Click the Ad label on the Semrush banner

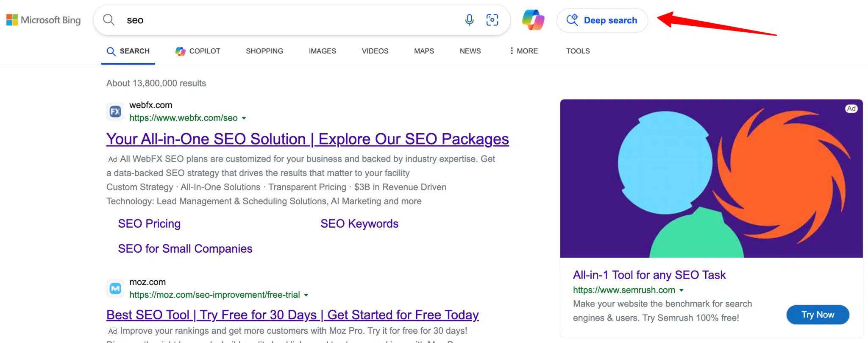[x=851, y=108]
